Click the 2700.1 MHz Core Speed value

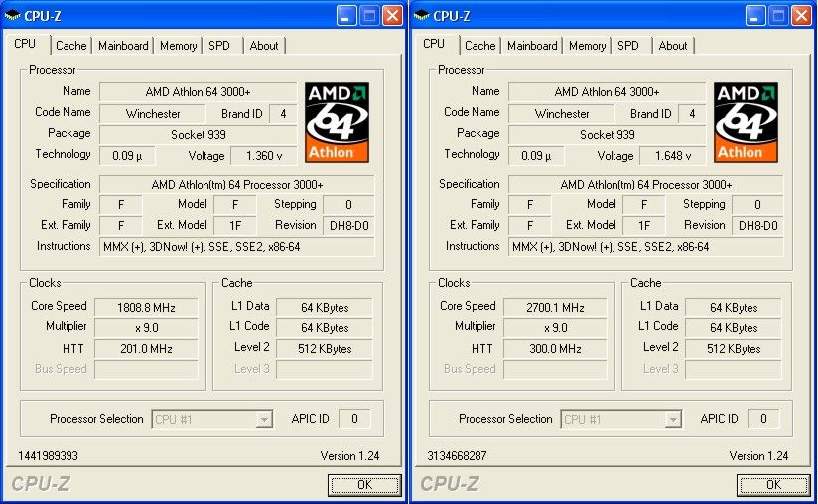click(555, 308)
